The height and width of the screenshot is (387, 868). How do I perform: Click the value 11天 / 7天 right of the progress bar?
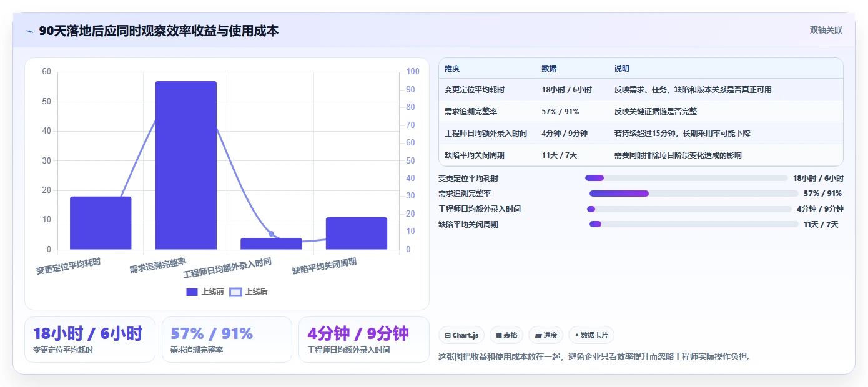click(821, 224)
